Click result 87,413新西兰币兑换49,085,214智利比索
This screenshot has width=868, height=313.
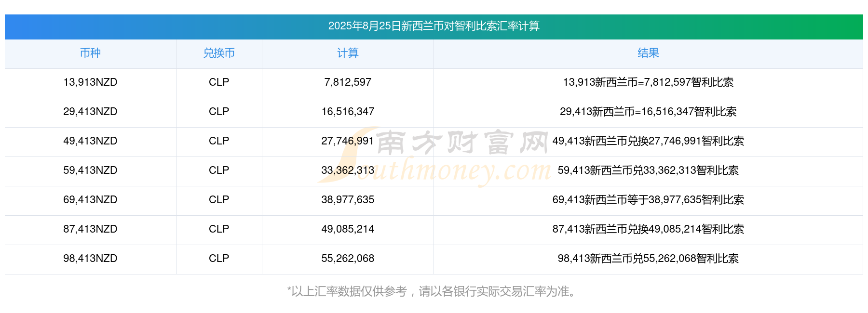[x=648, y=229]
